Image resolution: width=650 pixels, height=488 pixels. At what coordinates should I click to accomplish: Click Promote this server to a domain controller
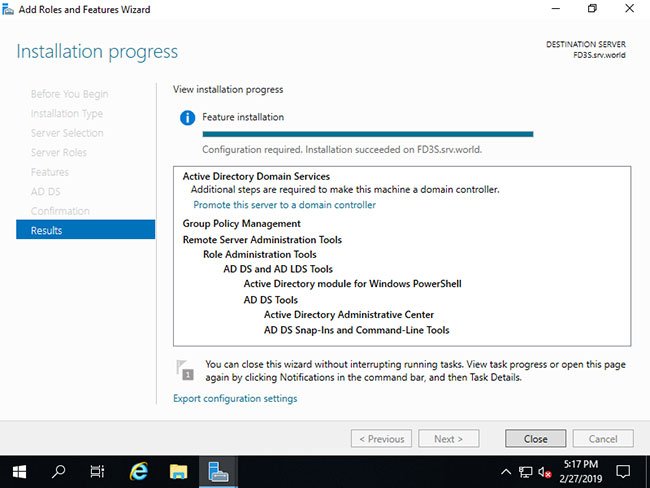(284, 205)
